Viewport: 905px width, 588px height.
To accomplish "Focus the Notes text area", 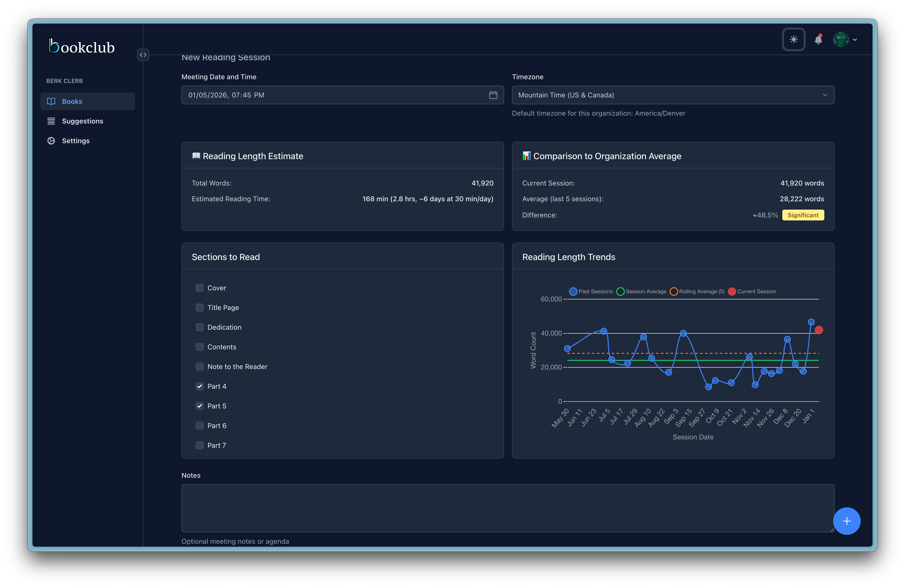I will [x=507, y=508].
